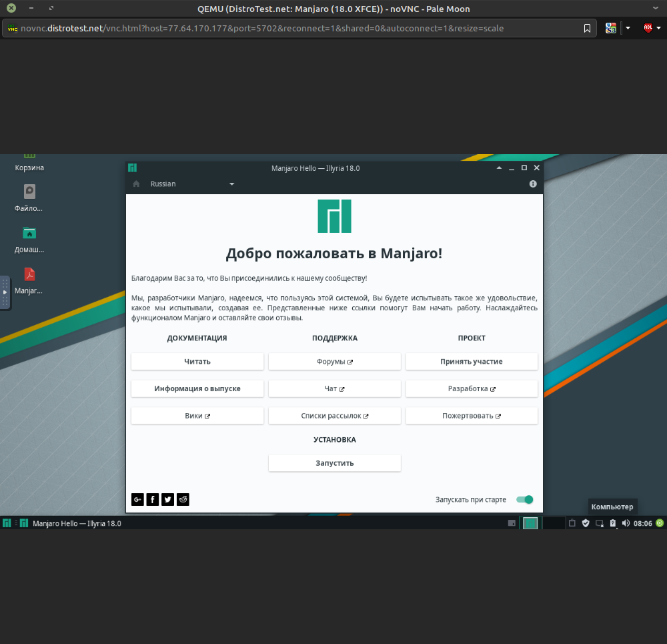Click the Читать button
This screenshot has width=667, height=644.
pyautogui.click(x=197, y=361)
